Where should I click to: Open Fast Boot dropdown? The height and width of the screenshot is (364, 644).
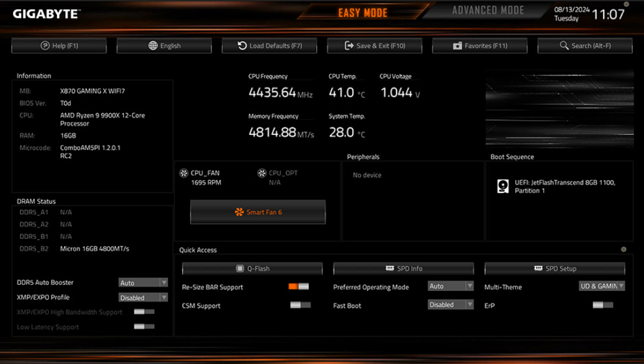click(x=451, y=305)
